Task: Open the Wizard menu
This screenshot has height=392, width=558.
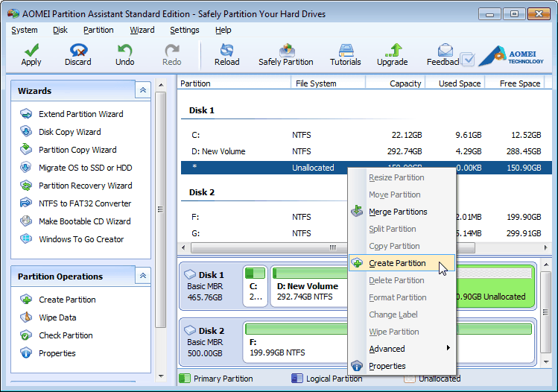Action: pyautogui.click(x=142, y=30)
